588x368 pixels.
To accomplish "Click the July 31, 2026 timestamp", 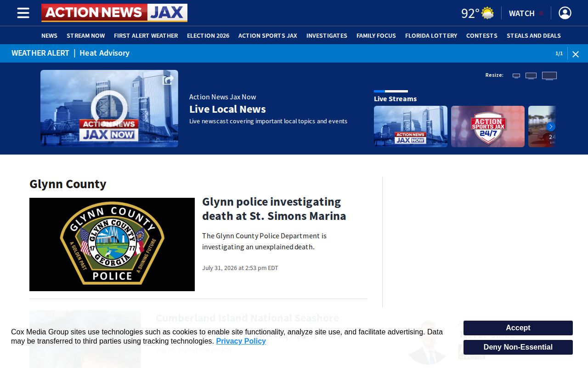I will pos(240,268).
